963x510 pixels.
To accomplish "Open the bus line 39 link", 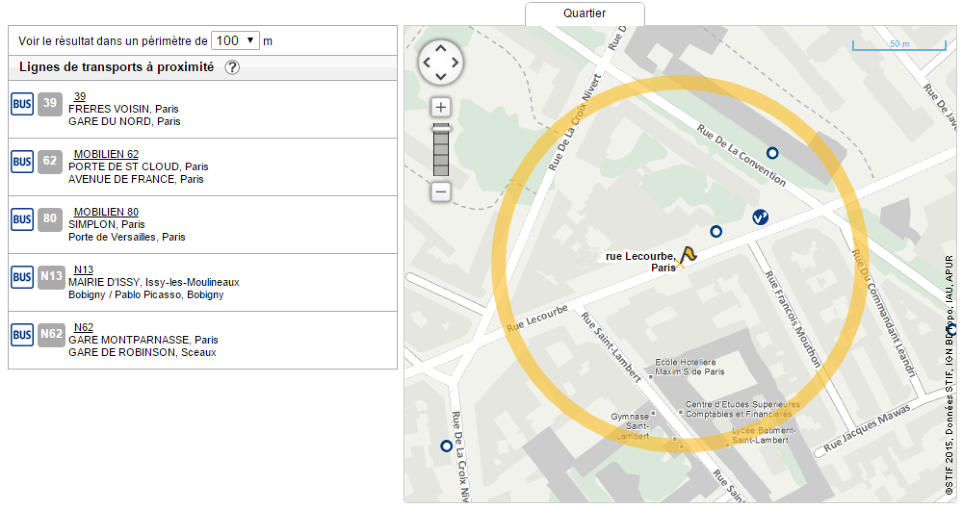I will [x=80, y=96].
